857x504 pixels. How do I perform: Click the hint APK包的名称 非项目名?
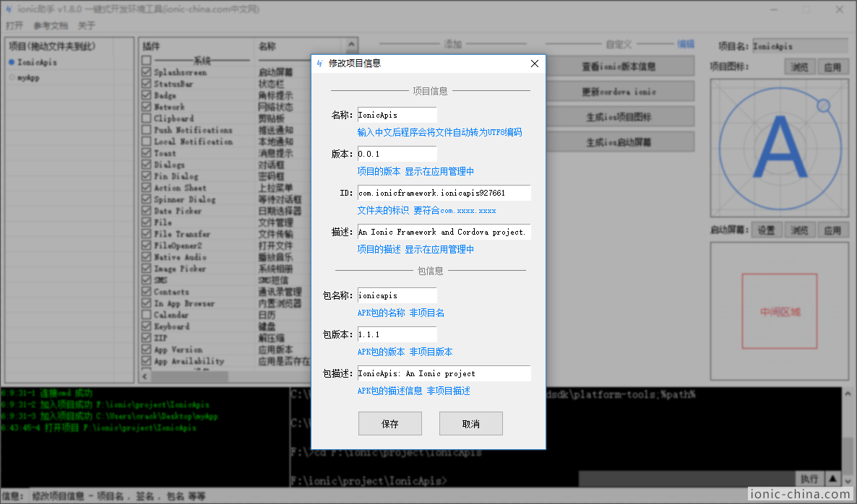point(401,313)
